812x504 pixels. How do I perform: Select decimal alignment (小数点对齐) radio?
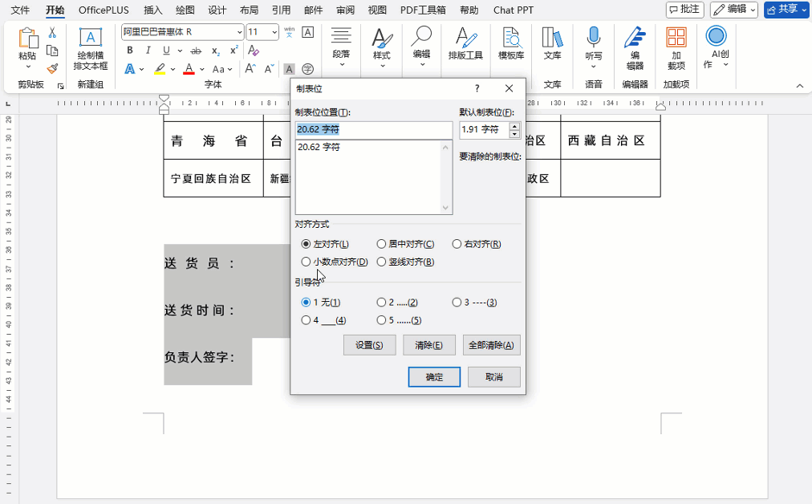click(306, 262)
